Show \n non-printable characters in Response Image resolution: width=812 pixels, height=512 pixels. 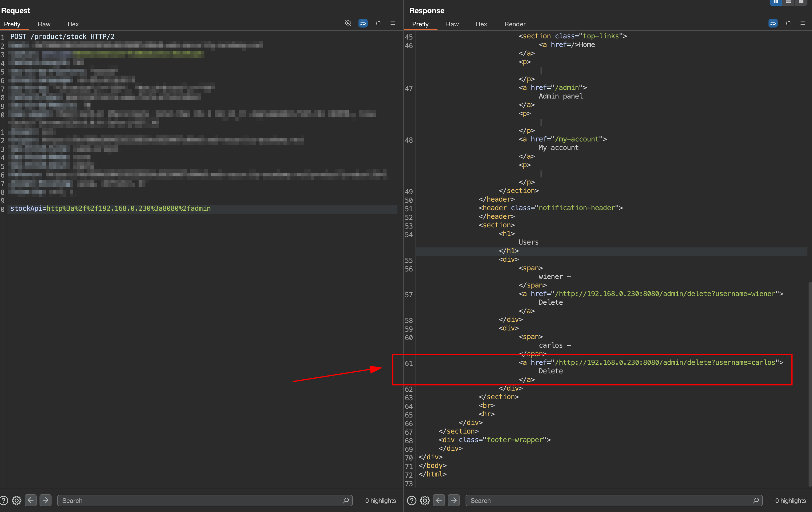tap(788, 23)
